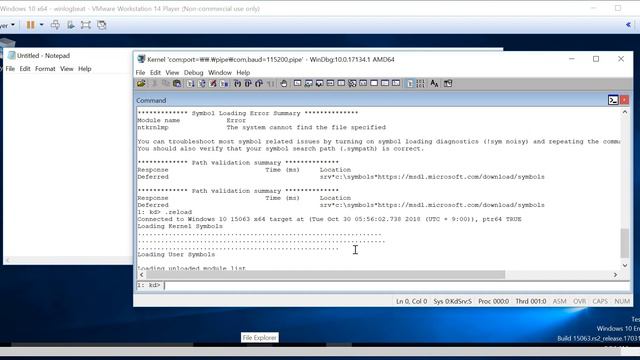
Task: Click 'Ln 0, Col 0' in status bar
Action: click(411, 301)
